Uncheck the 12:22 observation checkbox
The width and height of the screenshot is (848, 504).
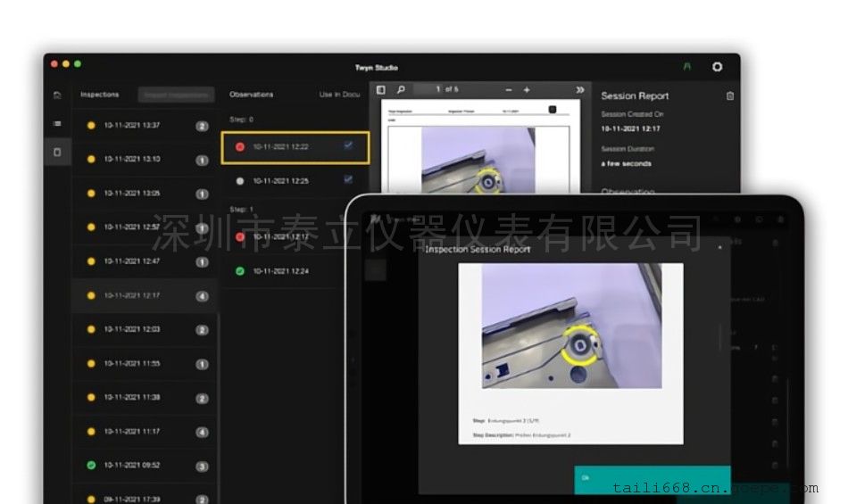(x=348, y=146)
